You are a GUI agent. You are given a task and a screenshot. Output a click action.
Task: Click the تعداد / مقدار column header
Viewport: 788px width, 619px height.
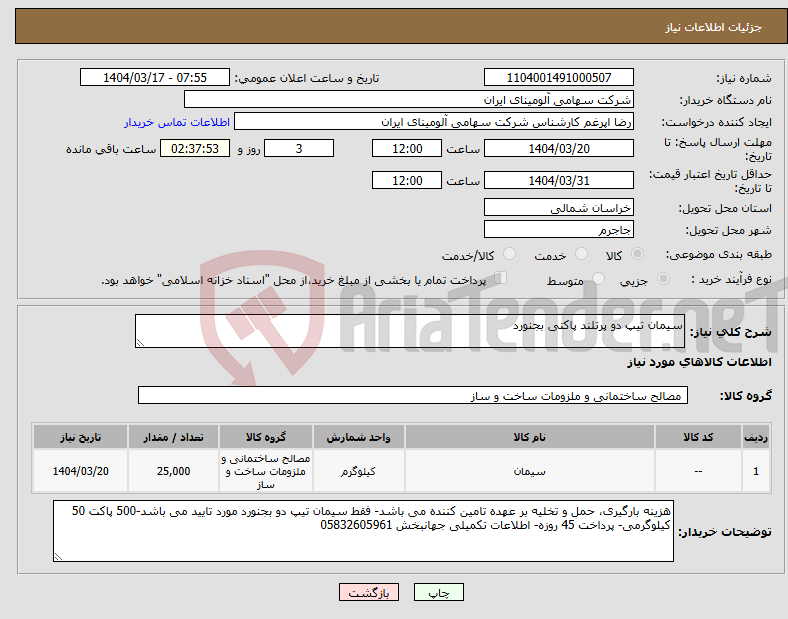(173, 437)
